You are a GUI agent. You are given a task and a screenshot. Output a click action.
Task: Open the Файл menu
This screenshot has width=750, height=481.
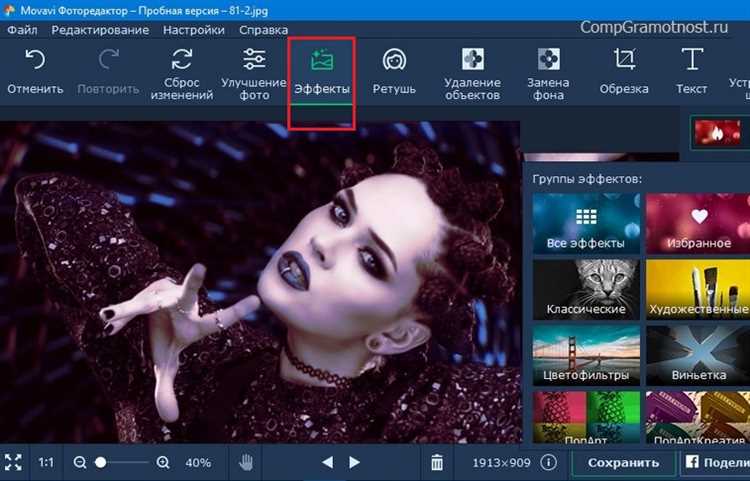(22, 30)
